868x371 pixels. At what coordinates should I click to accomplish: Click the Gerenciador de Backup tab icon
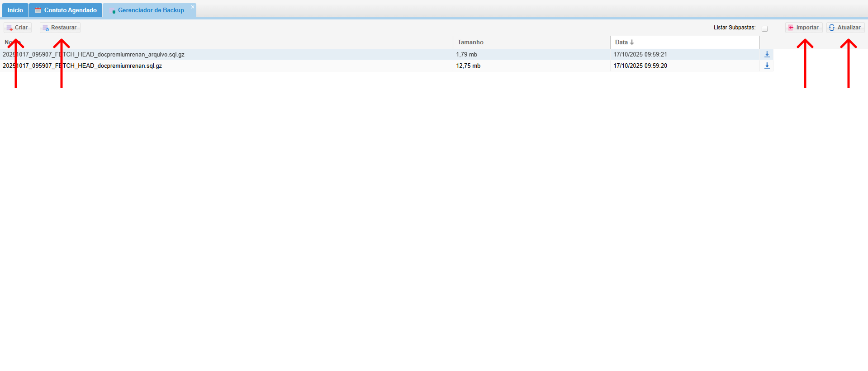[x=113, y=11]
